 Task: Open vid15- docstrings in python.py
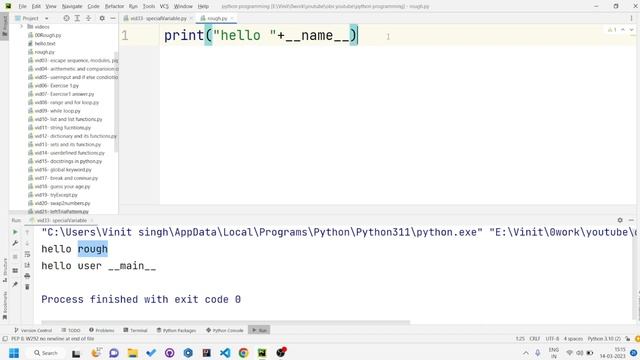(x=68, y=161)
